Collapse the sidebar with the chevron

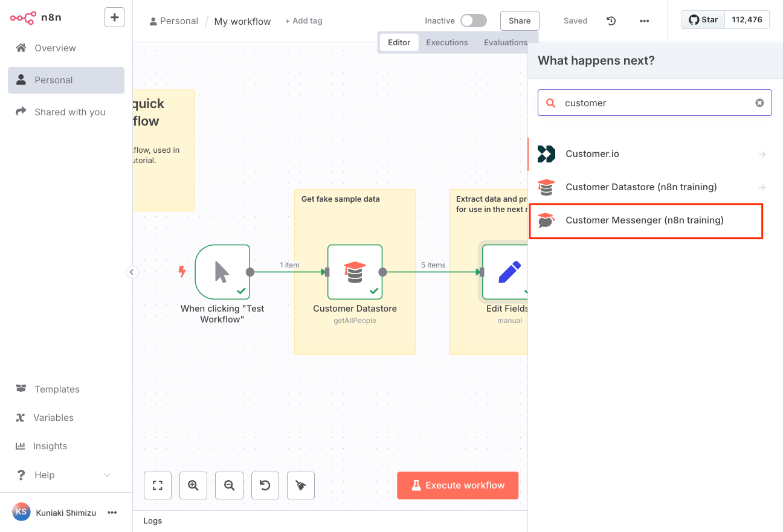[132, 272]
